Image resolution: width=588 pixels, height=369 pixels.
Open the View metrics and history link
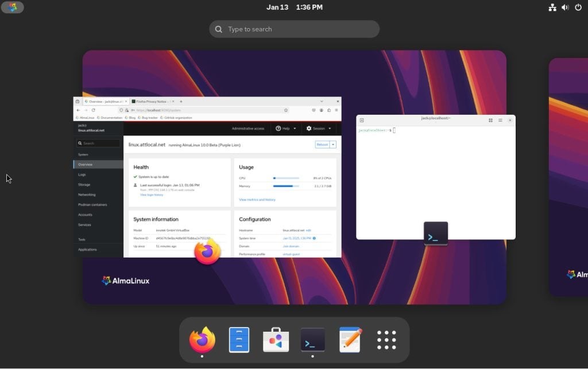pyautogui.click(x=257, y=200)
